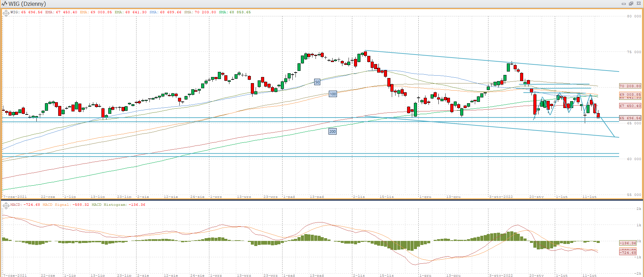Click divider between price and MACD panes
The width and height of the screenshot is (644, 277).
pos(322,200)
